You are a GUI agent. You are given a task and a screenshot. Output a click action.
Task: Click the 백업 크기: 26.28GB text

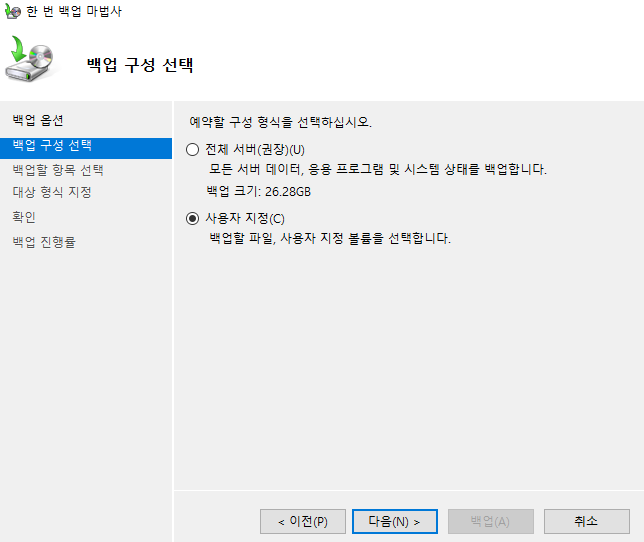258,191
